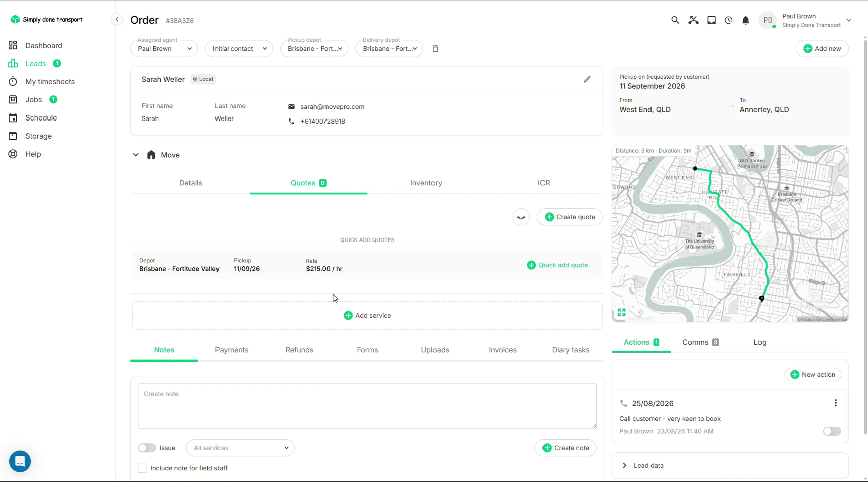
Task: Open the action's three-dot menu
Action: click(836, 403)
